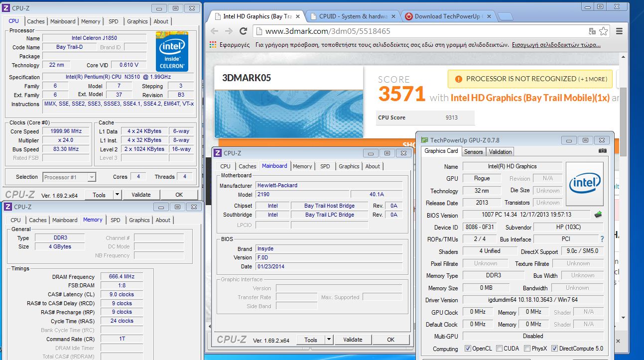Close the Intel HD Graphics browser tab

click(x=297, y=16)
